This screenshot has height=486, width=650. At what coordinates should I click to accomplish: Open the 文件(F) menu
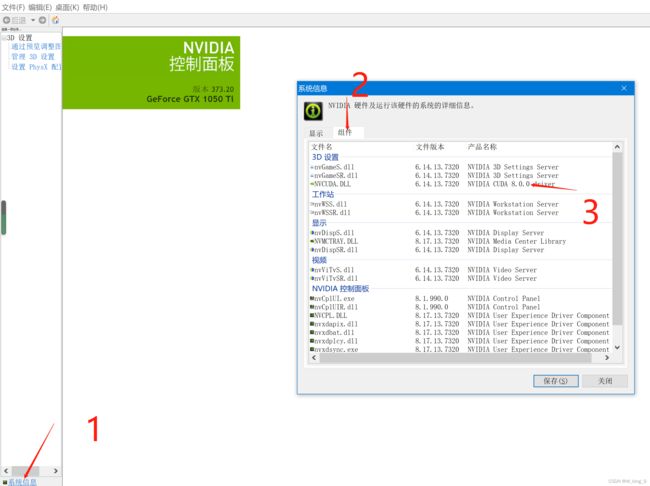[x=13, y=7]
